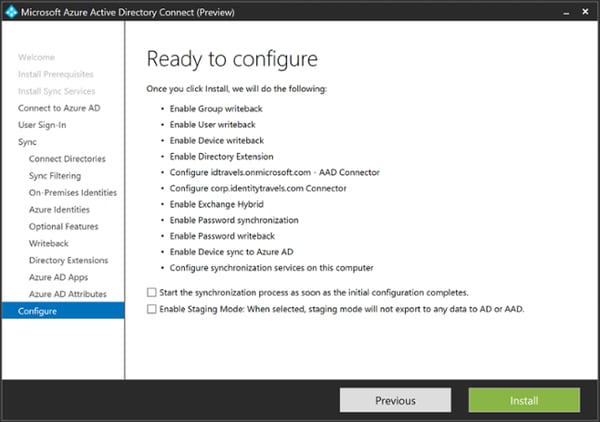
Task: Select the User Sign-In step
Action: [x=42, y=125]
